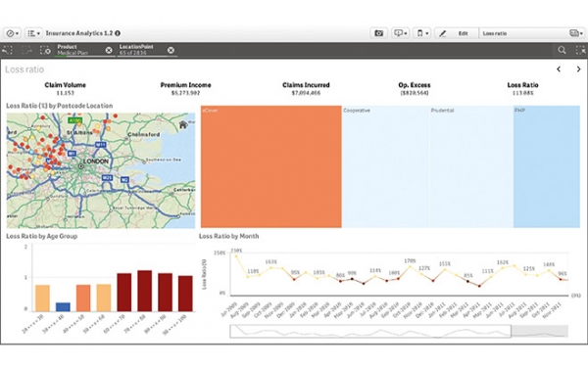Go to previous sheet arrow

559,69
